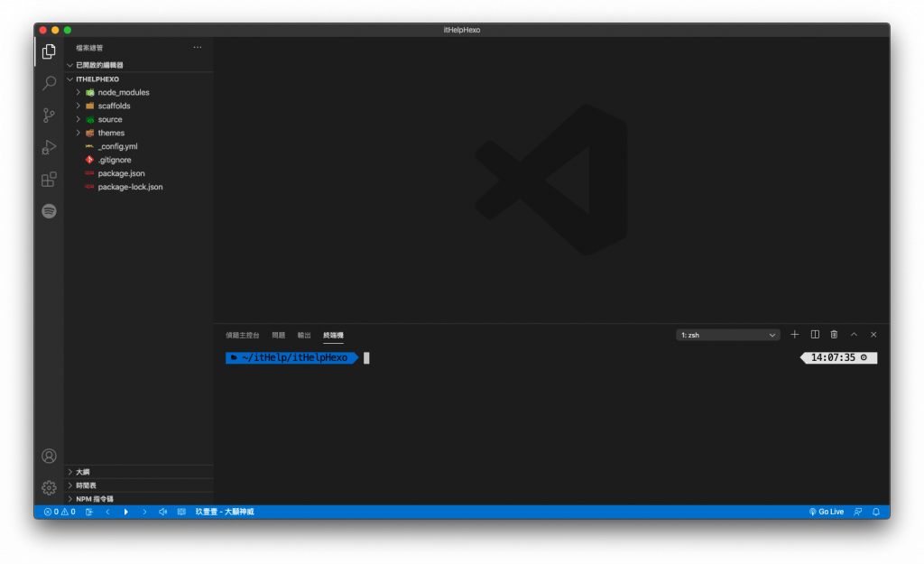Open the Spotify view in activity bar
Image resolution: width=924 pixels, height=564 pixels.
[x=49, y=211]
